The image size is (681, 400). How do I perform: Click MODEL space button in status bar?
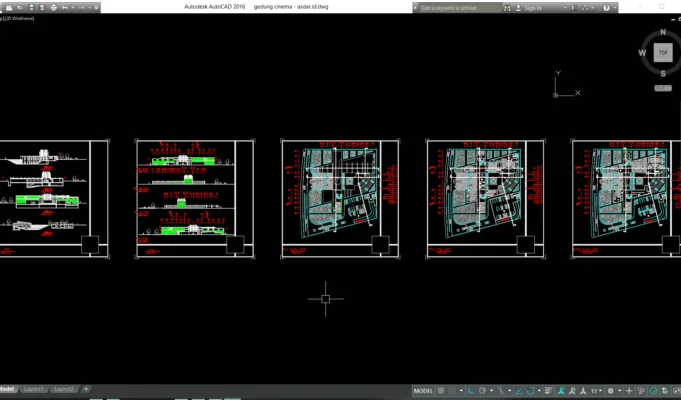tap(423, 391)
